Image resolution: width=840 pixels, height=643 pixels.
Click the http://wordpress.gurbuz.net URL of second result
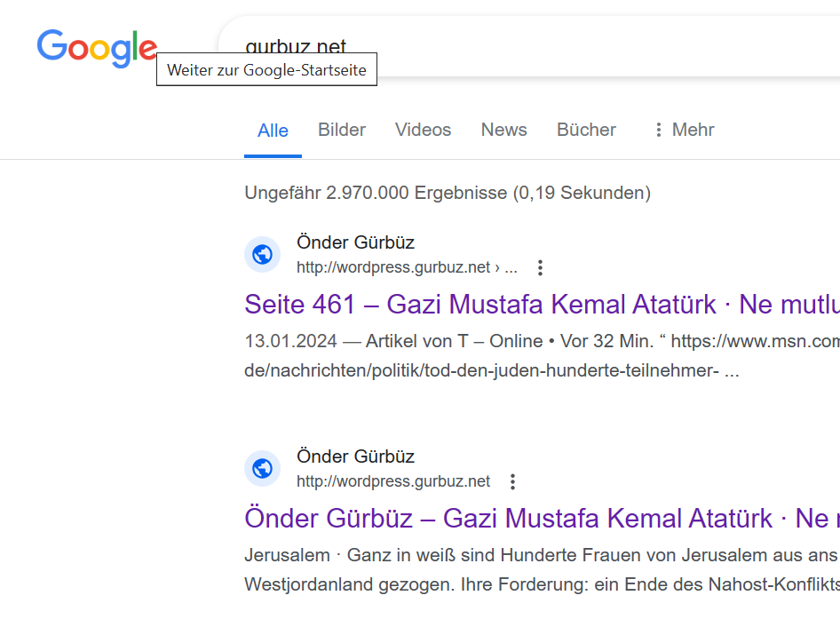(393, 481)
